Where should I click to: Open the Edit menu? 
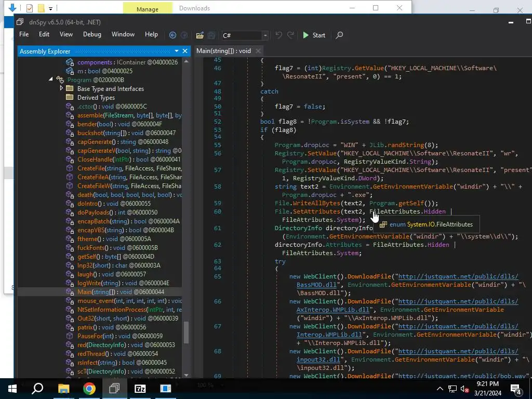point(44,34)
